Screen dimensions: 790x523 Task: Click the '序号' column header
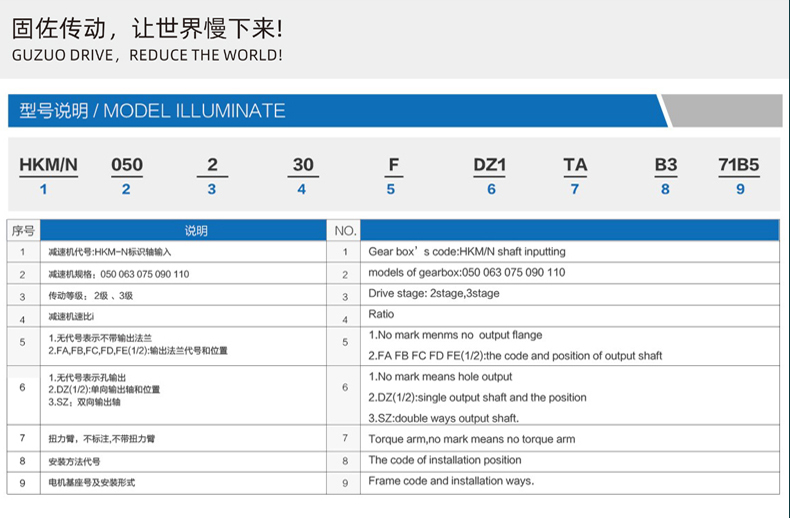coord(23,231)
